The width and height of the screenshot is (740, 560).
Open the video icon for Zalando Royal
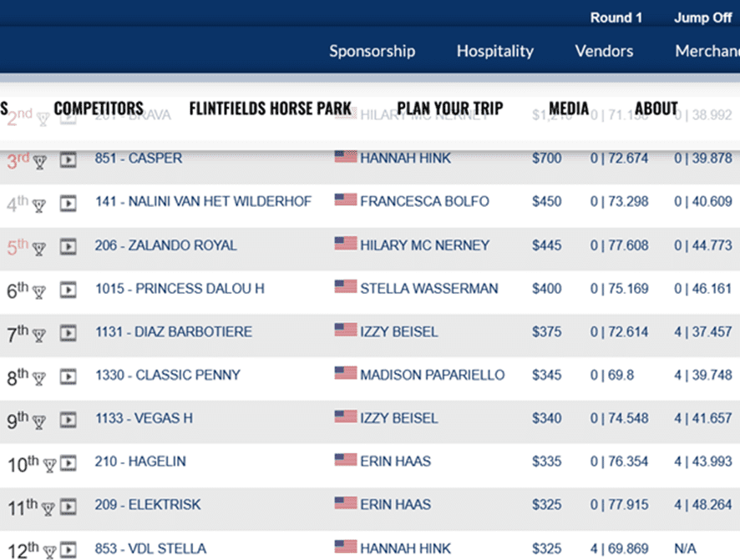coord(68,246)
